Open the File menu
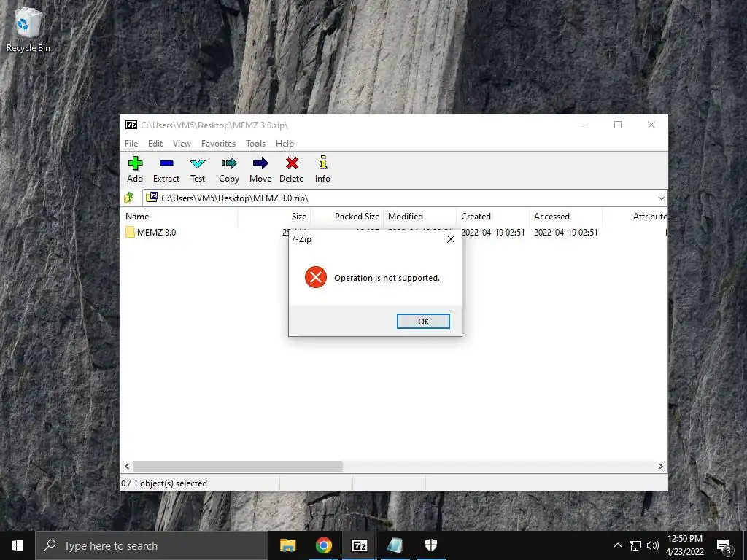The image size is (747, 560). 131,144
